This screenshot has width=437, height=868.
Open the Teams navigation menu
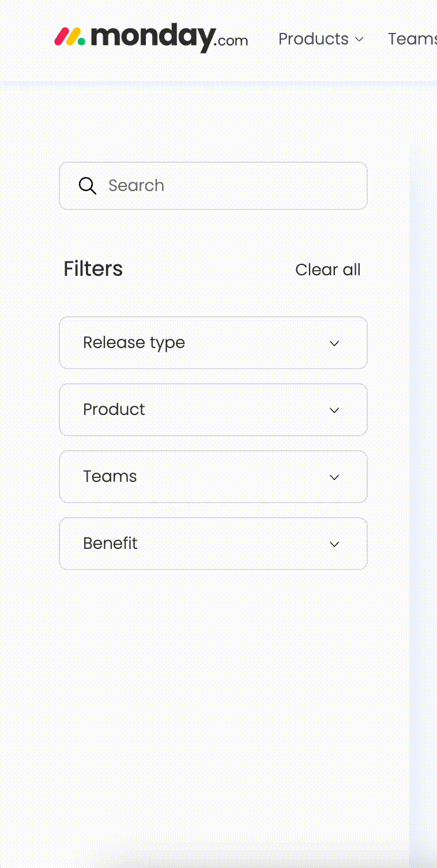(413, 39)
